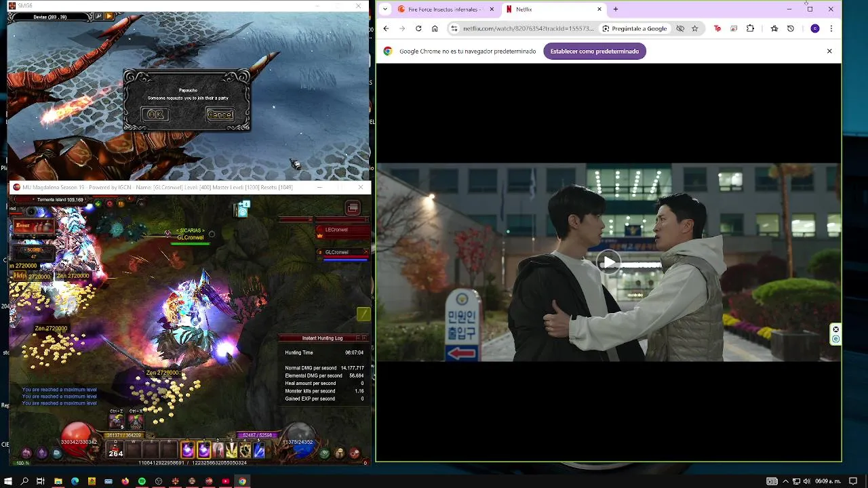Open the notification center
This screenshot has height=488, width=868.
[853, 481]
